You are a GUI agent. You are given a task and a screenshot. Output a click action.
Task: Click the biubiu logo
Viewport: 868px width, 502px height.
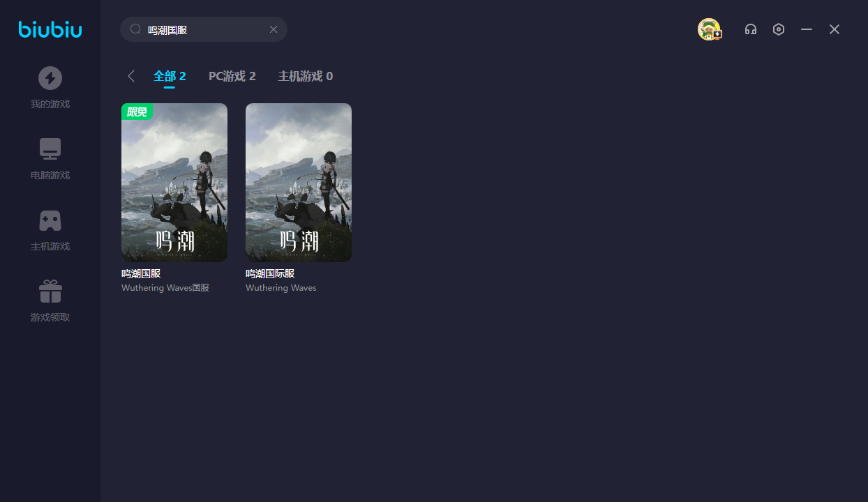50,29
